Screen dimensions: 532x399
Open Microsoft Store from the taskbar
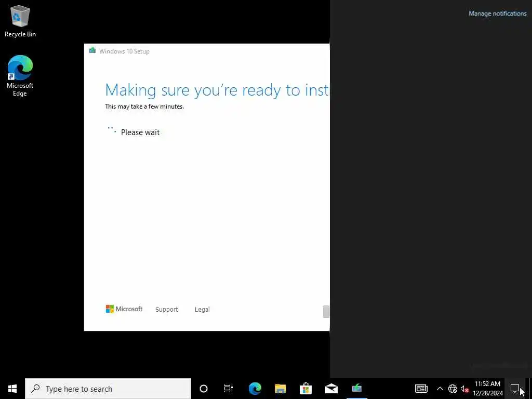pos(305,389)
